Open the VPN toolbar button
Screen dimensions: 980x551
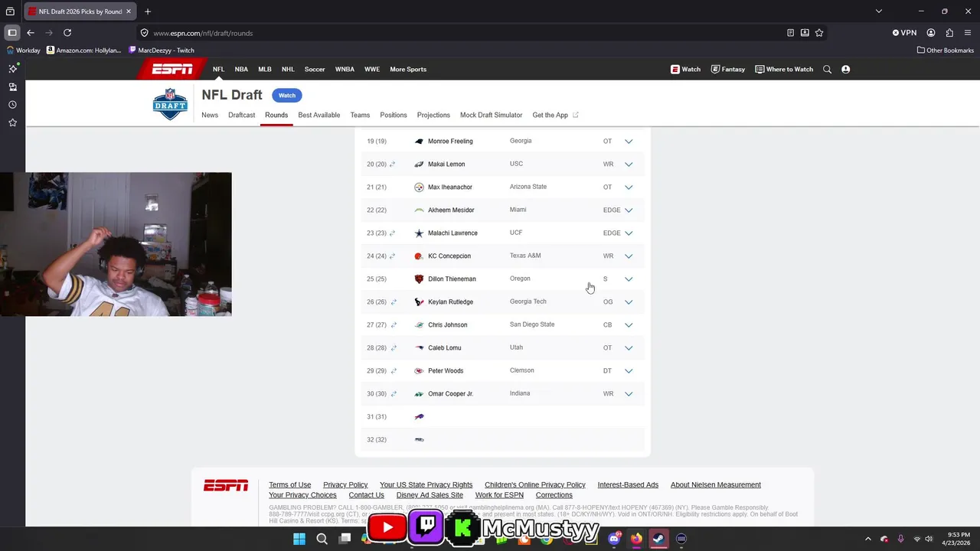(x=904, y=33)
